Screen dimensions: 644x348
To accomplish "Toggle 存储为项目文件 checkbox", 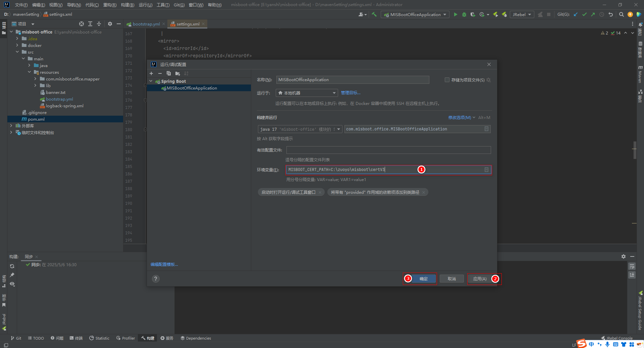I will pos(447,80).
